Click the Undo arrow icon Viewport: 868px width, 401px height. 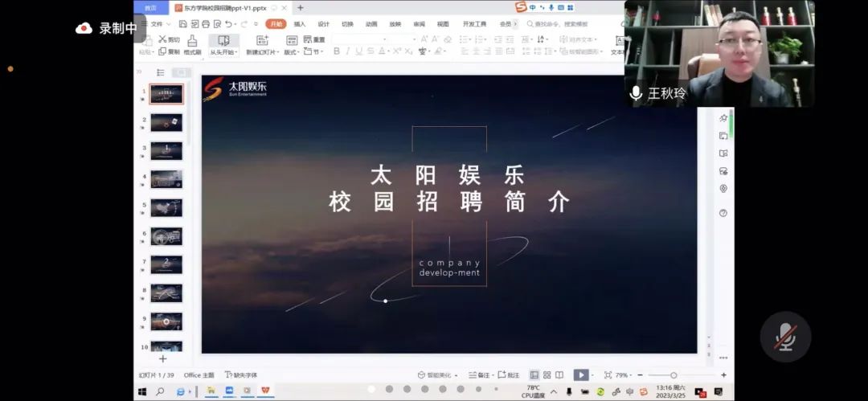tap(228, 24)
